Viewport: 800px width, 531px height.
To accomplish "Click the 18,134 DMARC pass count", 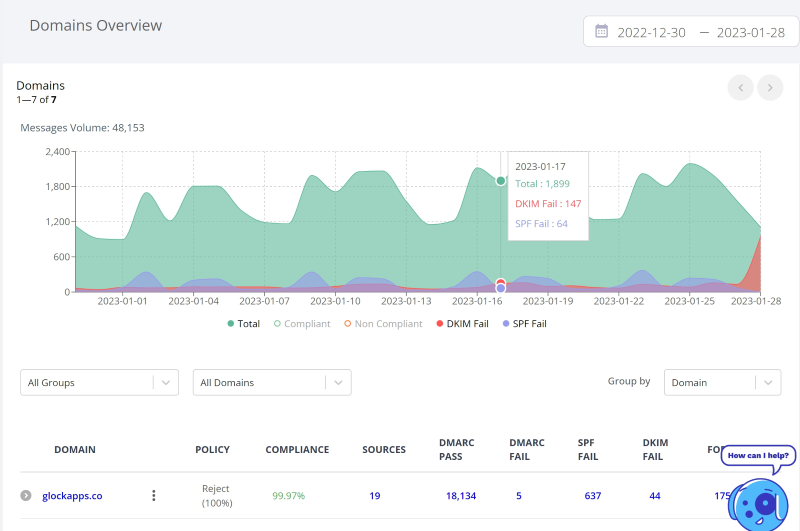I will pyautogui.click(x=460, y=495).
